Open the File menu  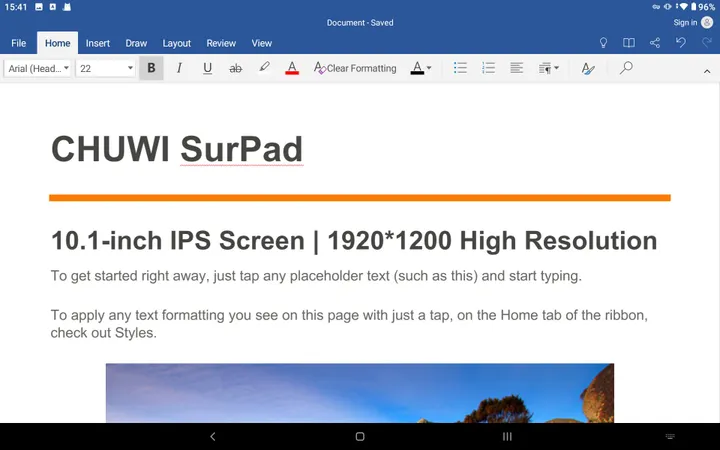click(18, 43)
